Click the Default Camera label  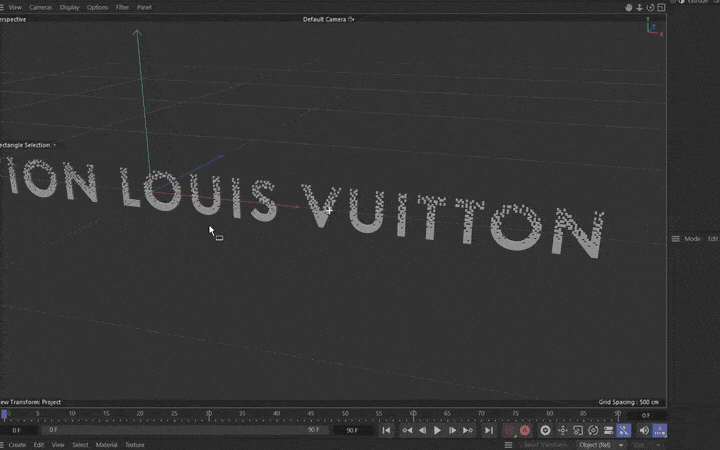(x=324, y=19)
